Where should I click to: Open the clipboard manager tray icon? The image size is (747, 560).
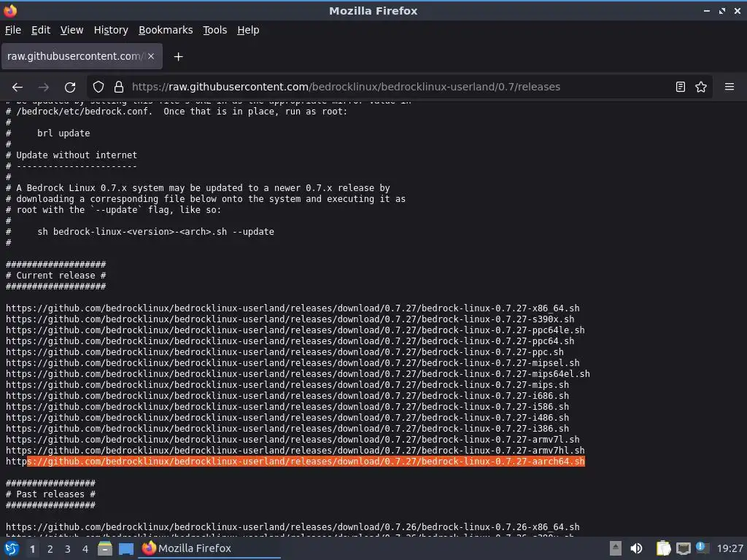(663, 548)
